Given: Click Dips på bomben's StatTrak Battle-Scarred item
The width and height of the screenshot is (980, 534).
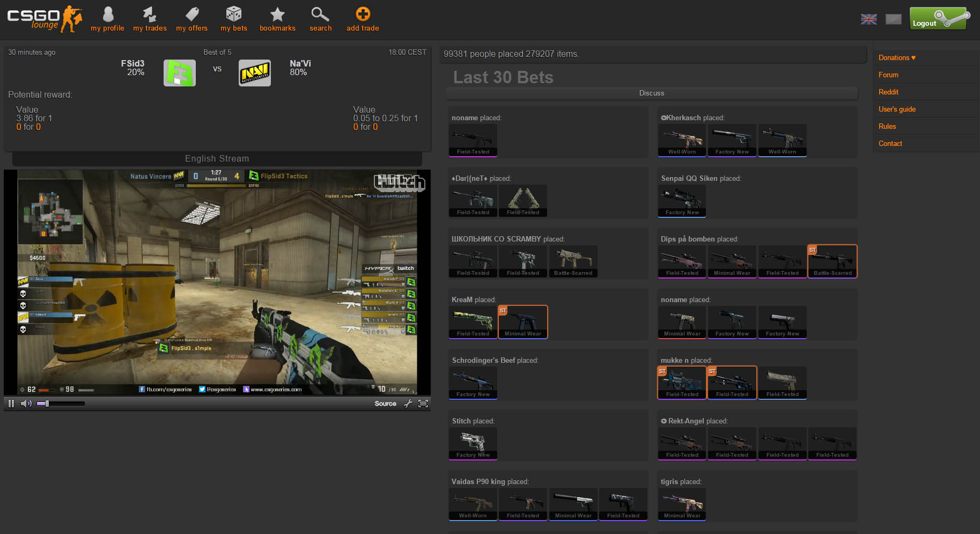Looking at the screenshot, I should point(832,261).
